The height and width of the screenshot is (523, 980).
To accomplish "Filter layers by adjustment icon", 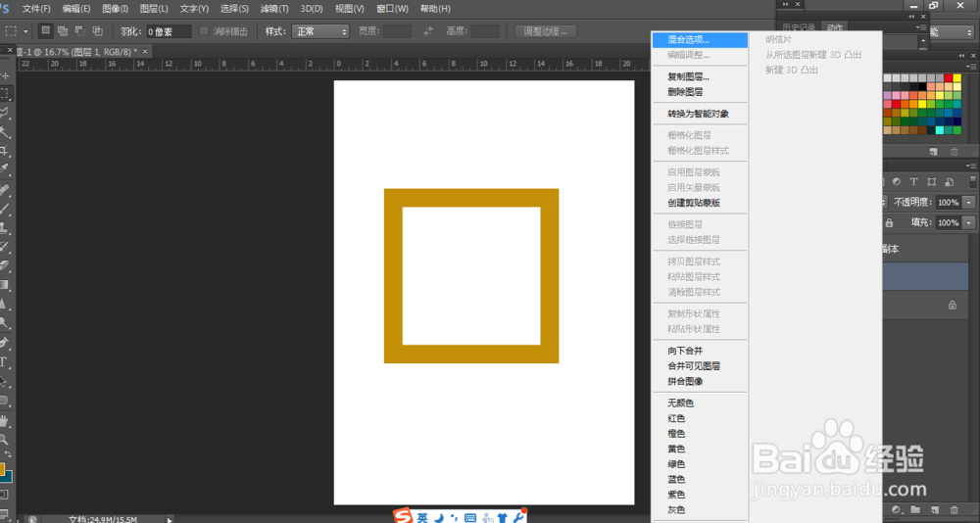I will 897,182.
